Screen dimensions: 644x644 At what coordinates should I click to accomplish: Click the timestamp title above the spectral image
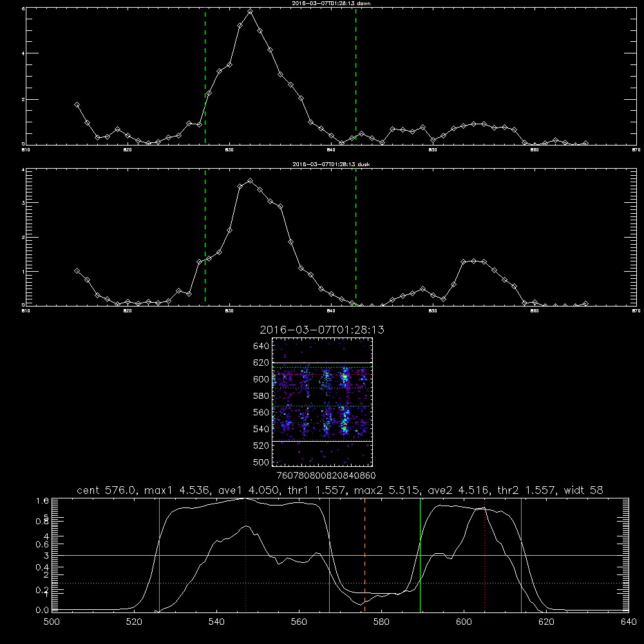click(322, 330)
